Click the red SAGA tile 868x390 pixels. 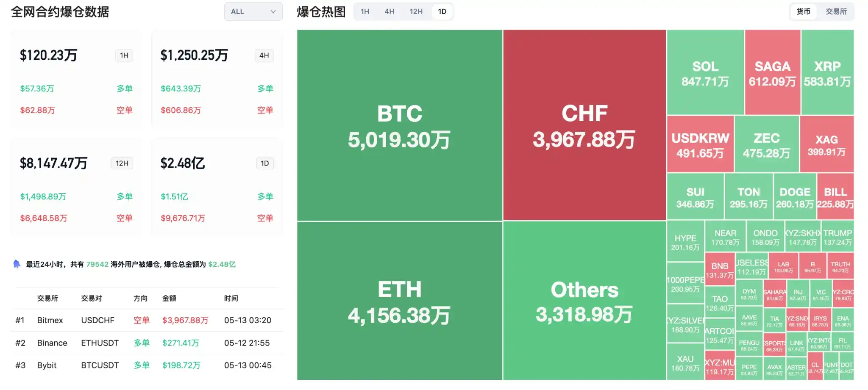coord(772,72)
